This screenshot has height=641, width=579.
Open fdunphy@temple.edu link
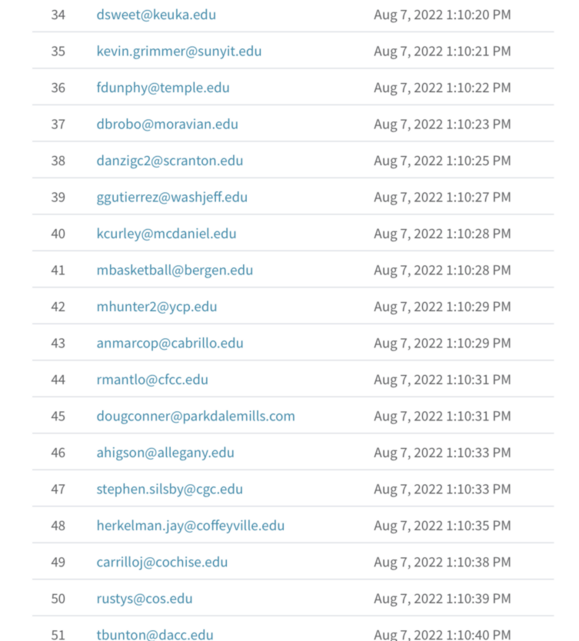click(163, 88)
